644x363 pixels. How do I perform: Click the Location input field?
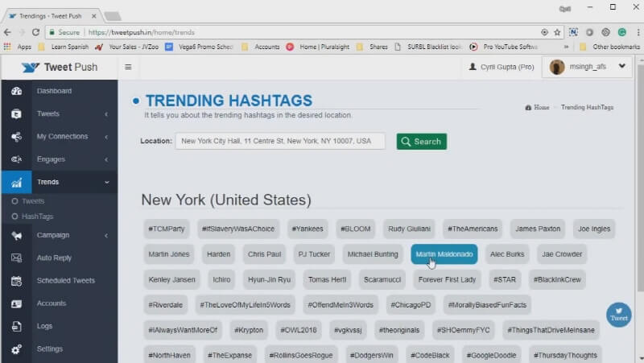click(280, 141)
